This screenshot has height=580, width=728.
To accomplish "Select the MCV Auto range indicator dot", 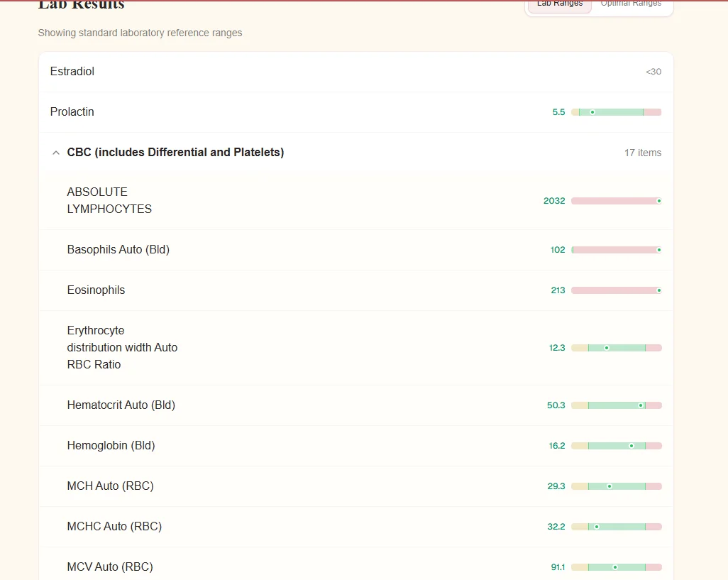I will [x=615, y=567].
